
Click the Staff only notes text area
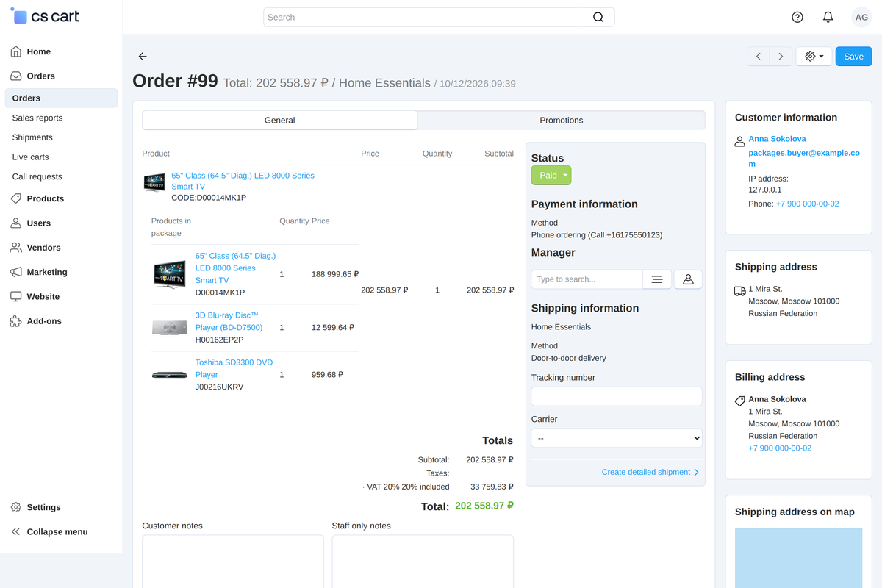pyautogui.click(x=423, y=561)
